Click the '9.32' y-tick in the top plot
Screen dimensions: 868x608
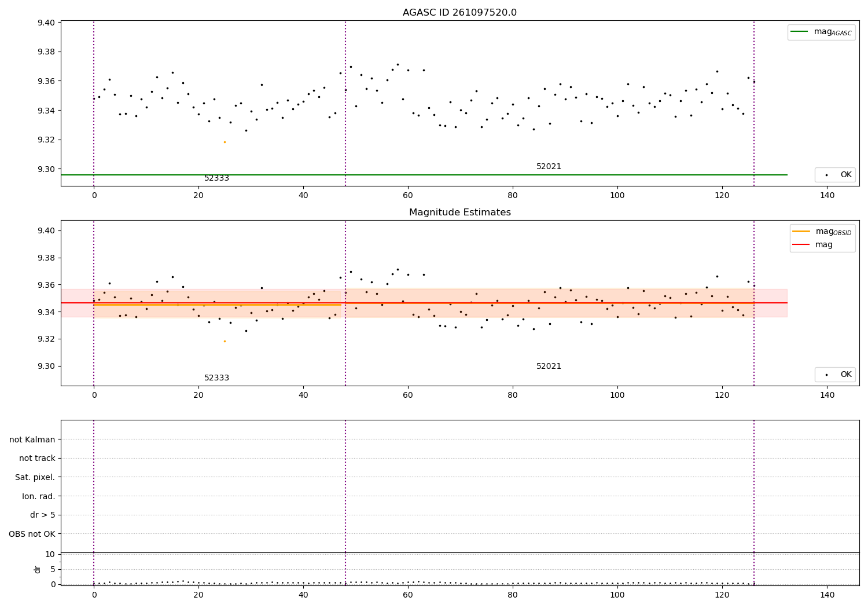[46, 140]
